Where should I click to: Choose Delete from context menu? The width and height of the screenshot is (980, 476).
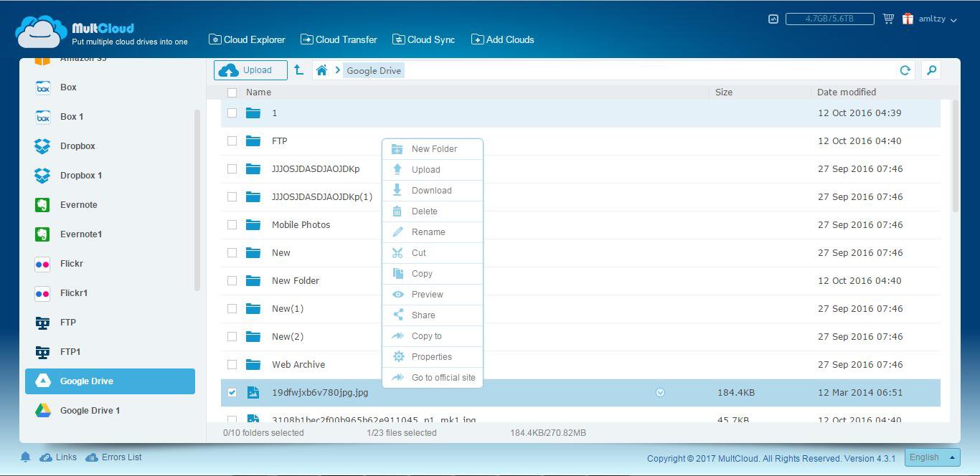[x=433, y=211]
